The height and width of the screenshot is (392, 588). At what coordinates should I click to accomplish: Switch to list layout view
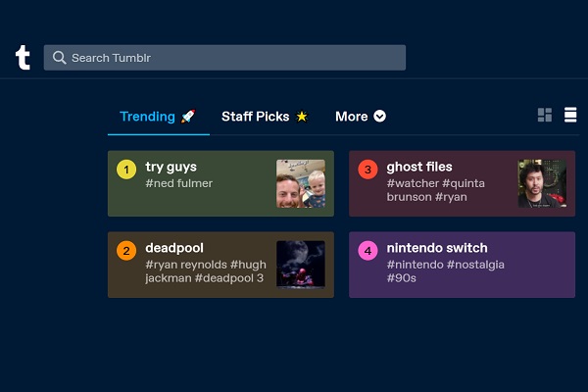570,115
